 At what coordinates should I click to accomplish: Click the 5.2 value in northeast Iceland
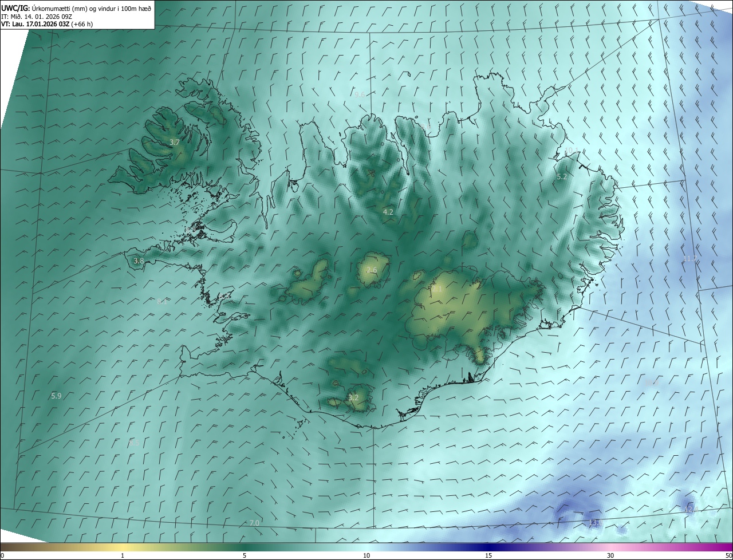(562, 177)
